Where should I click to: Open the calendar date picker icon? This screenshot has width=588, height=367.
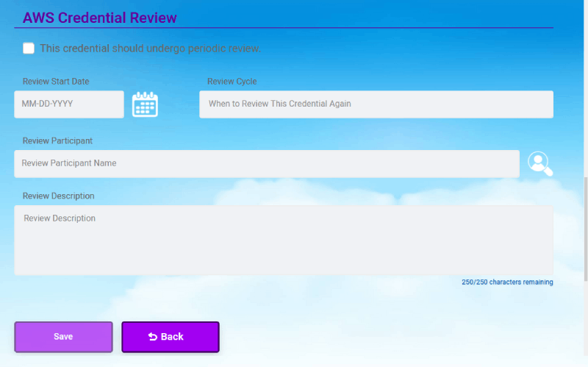tap(145, 104)
